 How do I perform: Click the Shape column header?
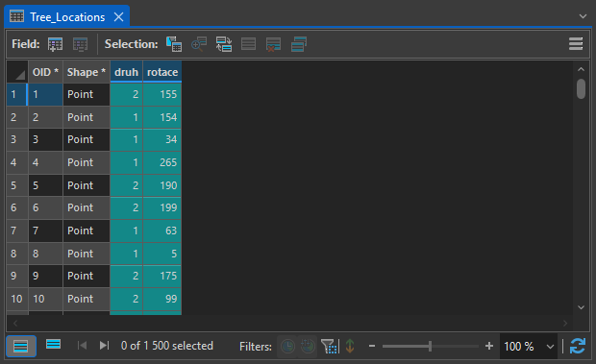coord(87,72)
